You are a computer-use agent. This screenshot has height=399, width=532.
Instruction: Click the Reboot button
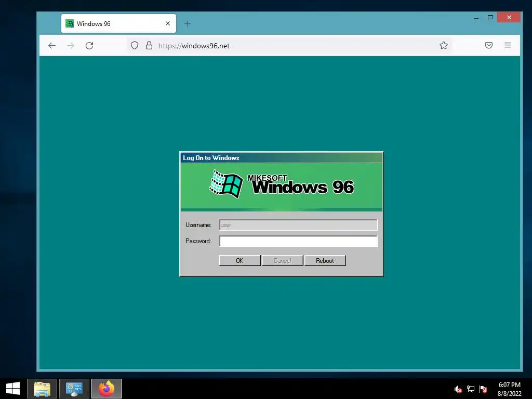[325, 261]
